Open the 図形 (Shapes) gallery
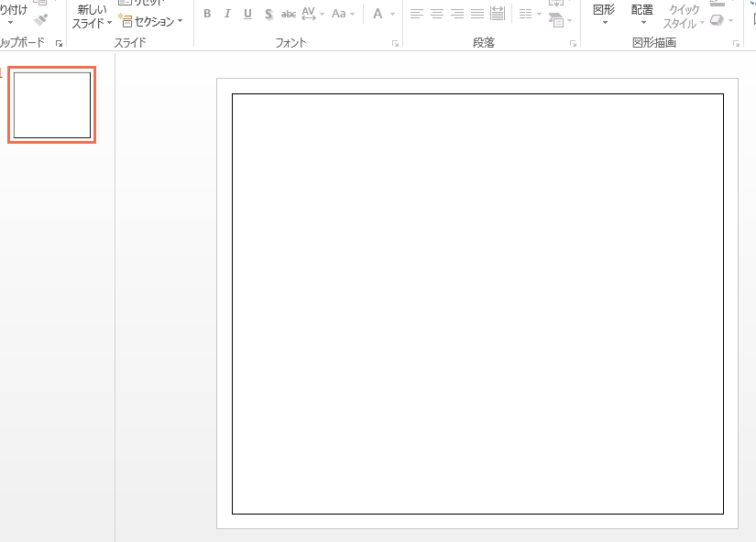Screen dimensions: 756x542 point(604,15)
